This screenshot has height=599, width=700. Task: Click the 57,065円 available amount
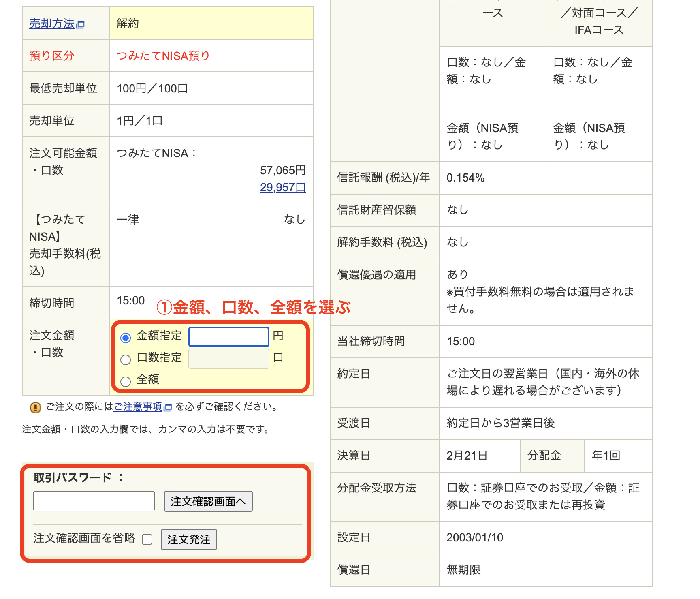pos(283,170)
